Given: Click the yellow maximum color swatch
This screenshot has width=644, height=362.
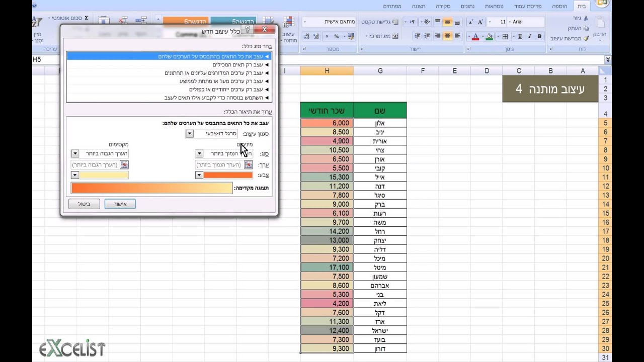Looking at the screenshot, I should click(x=104, y=175).
